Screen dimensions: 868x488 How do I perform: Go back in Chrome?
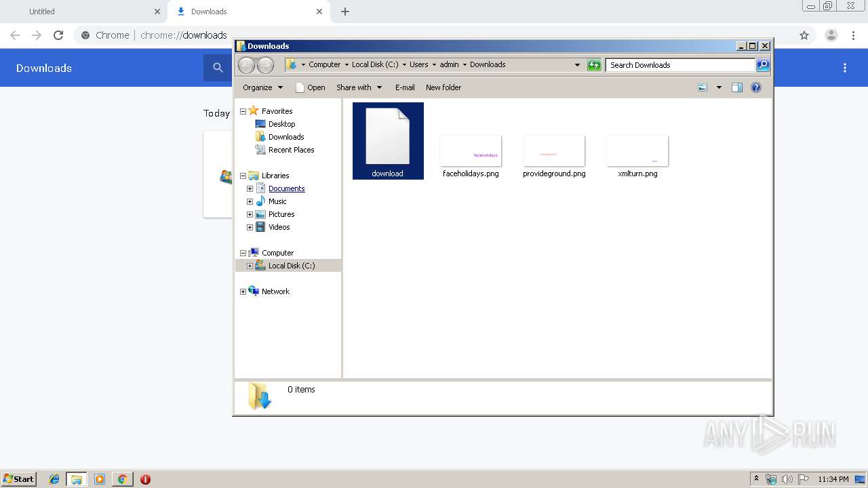coord(15,35)
